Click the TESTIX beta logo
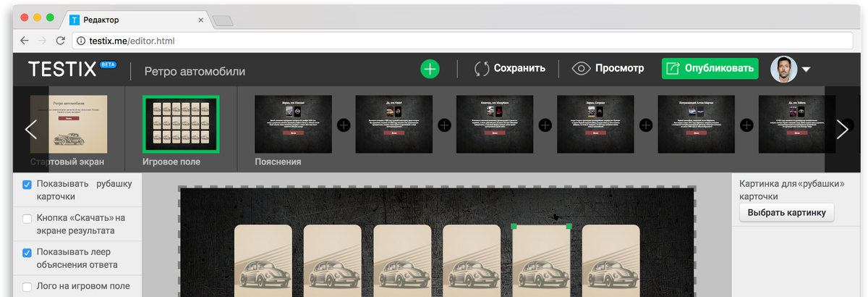The width and height of the screenshot is (868, 297). pyautogui.click(x=72, y=69)
